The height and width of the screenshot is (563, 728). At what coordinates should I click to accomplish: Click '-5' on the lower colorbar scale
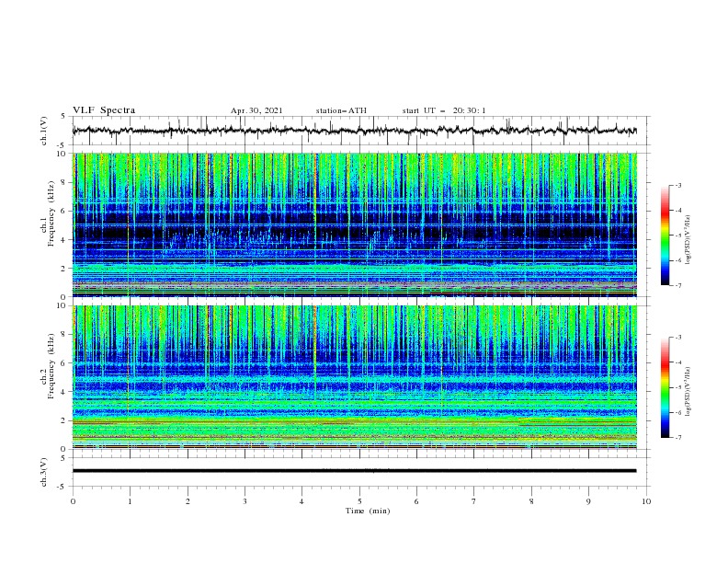click(x=678, y=387)
